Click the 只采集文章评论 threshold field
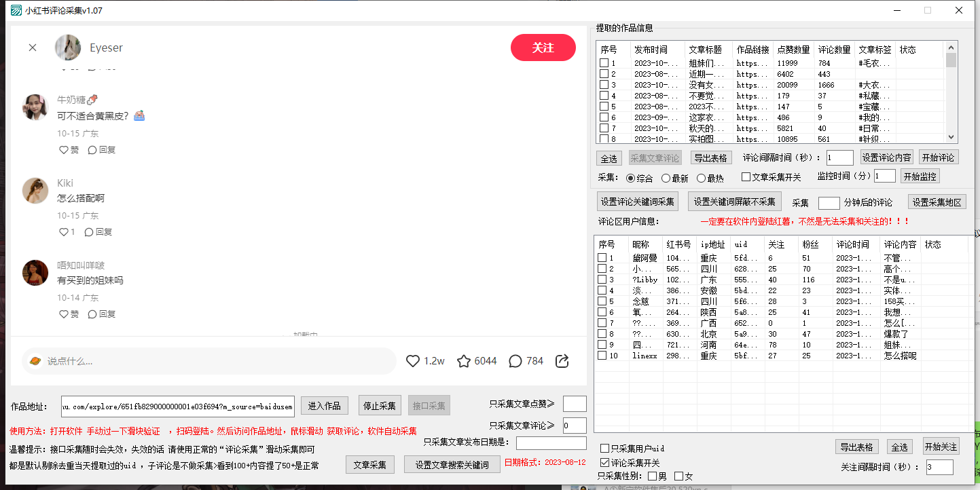Image resolution: width=980 pixels, height=490 pixels. [575, 426]
